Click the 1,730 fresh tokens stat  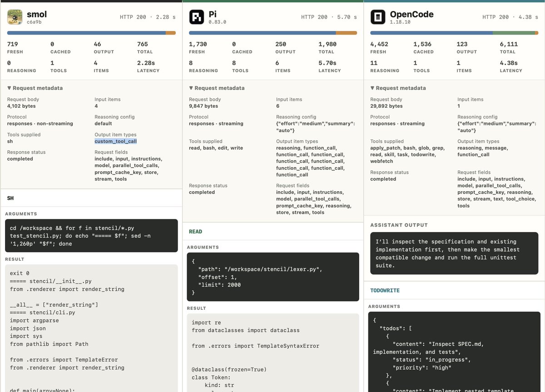(198, 47)
